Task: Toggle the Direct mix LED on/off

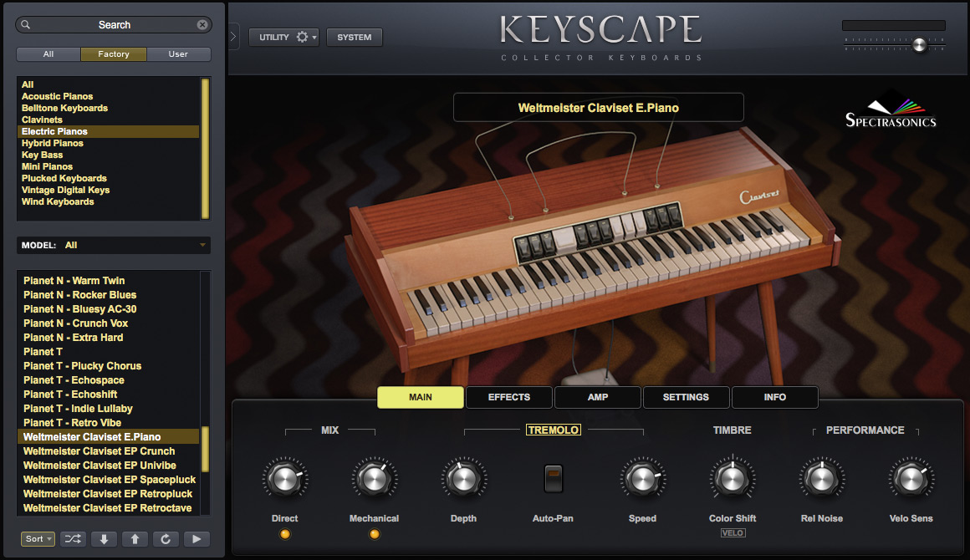Action: (285, 534)
